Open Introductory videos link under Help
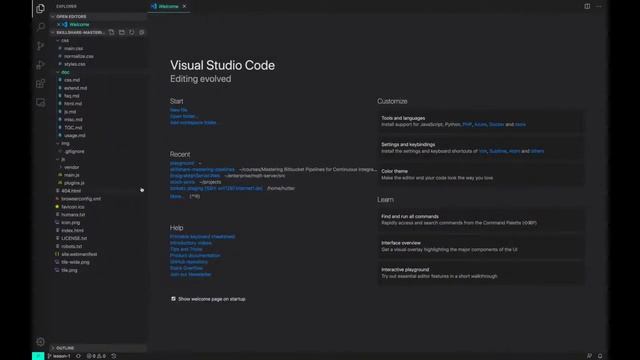This screenshot has width=640, height=360. (191, 243)
